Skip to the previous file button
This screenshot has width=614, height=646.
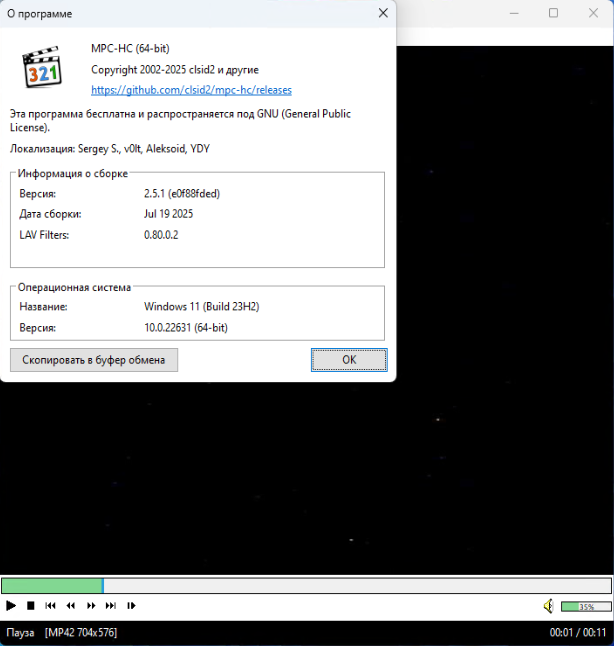point(50,606)
